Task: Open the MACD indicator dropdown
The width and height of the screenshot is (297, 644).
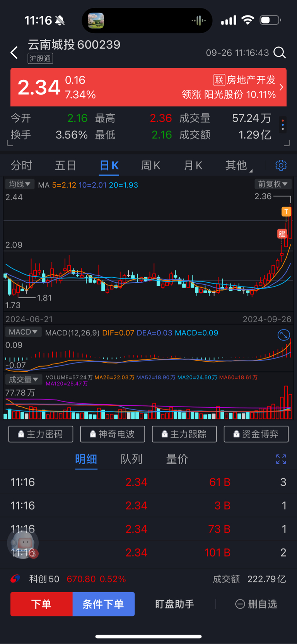Action: coord(23,332)
